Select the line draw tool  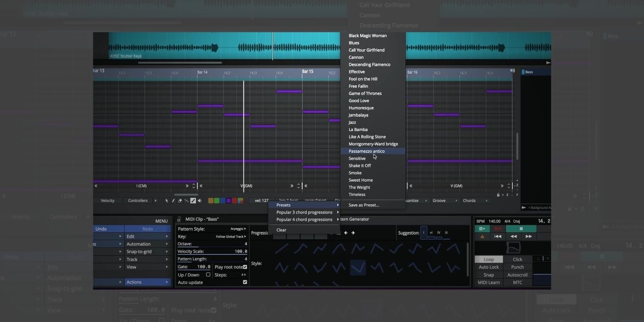click(186, 201)
